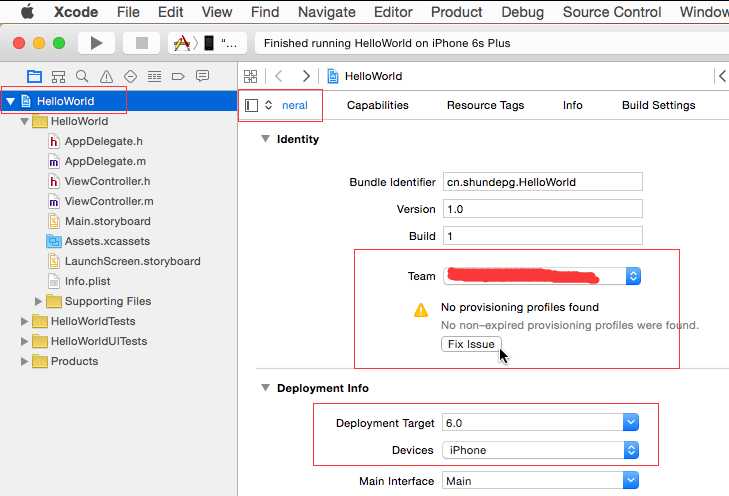Collapse the Identity section
Viewport: 729px width, 496px height.
[x=265, y=139]
